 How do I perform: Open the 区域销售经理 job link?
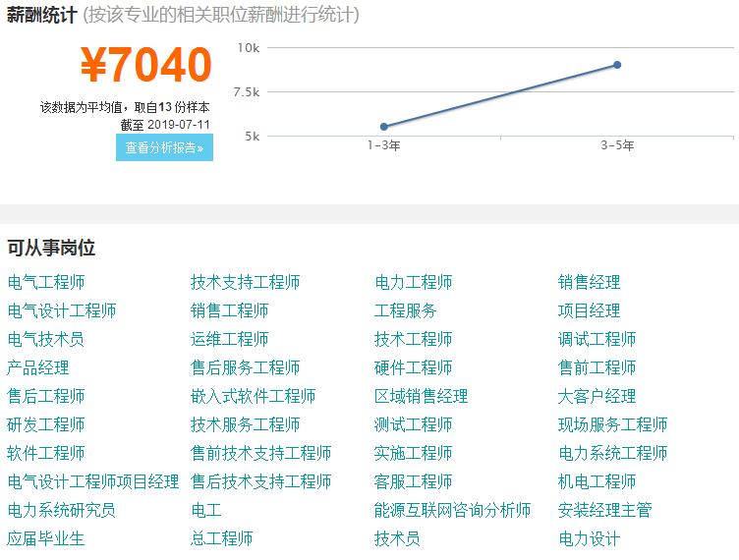421,396
